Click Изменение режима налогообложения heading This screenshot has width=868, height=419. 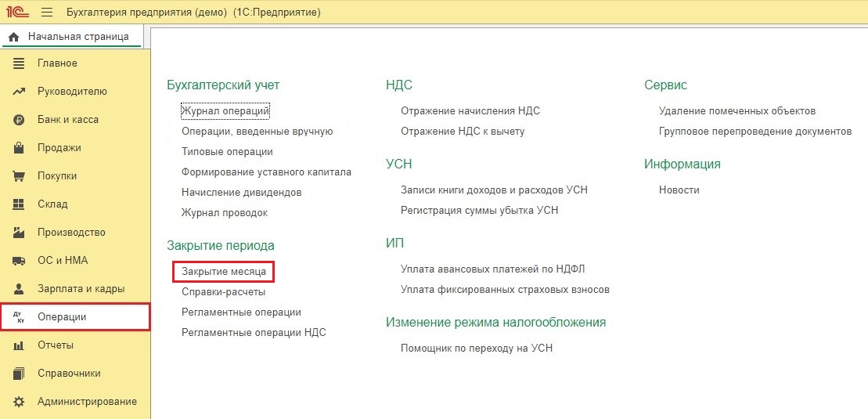(x=496, y=322)
